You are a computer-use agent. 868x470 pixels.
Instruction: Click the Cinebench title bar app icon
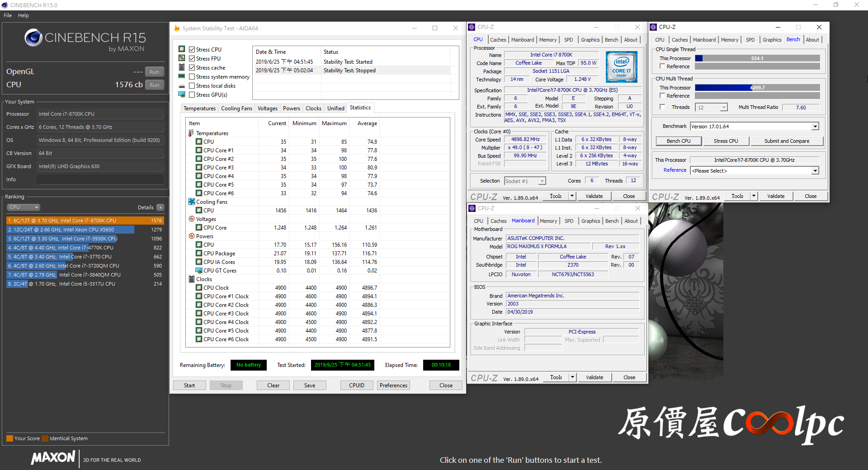[5, 5]
